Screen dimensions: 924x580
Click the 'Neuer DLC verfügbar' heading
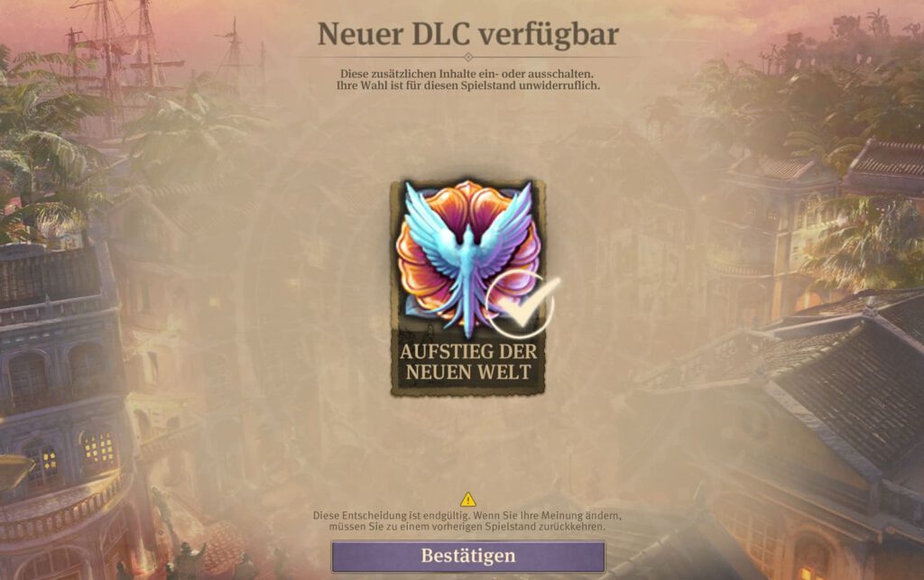coord(468,33)
